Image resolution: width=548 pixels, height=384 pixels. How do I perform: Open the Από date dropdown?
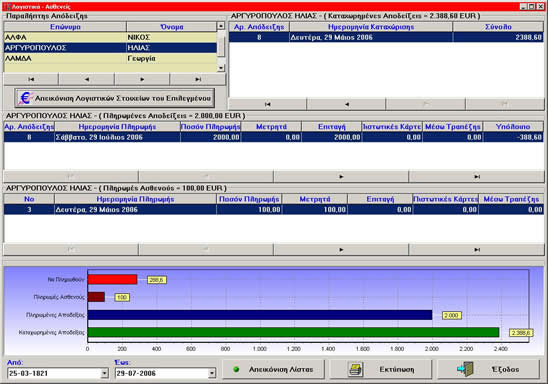[104, 374]
